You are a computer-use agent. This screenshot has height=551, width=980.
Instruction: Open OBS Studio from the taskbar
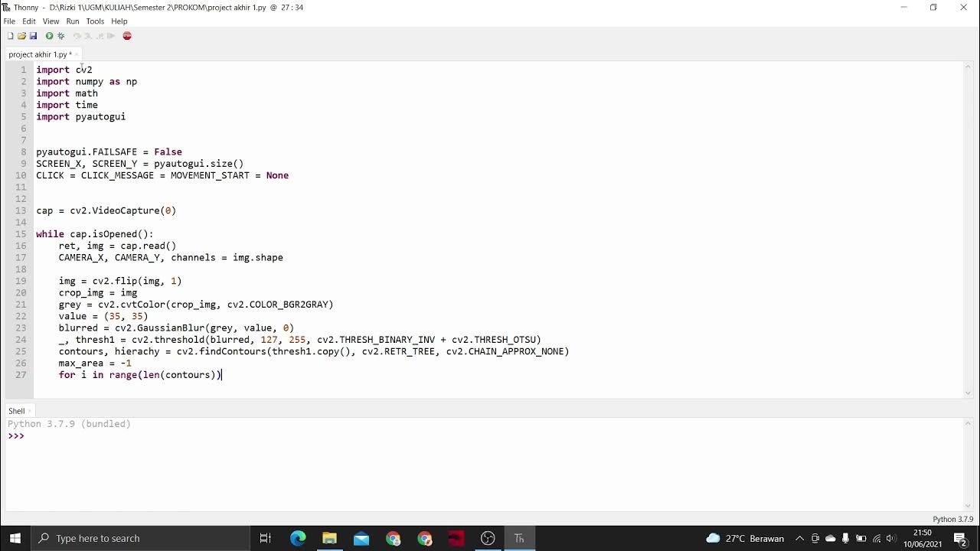coord(488,538)
